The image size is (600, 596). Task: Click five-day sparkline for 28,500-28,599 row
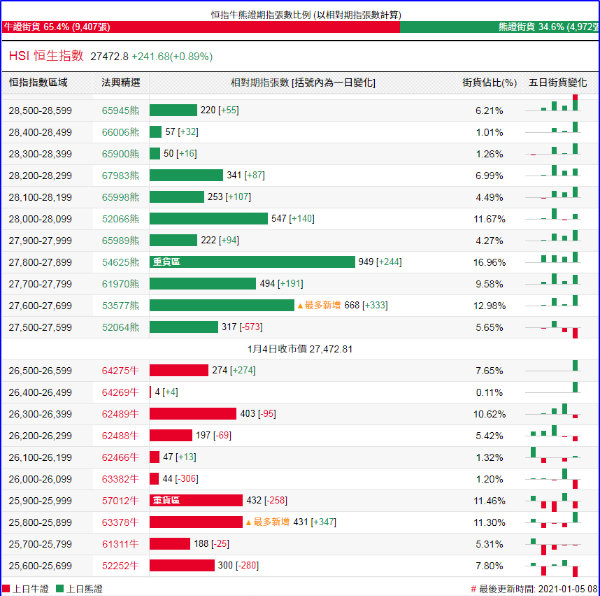click(553, 103)
